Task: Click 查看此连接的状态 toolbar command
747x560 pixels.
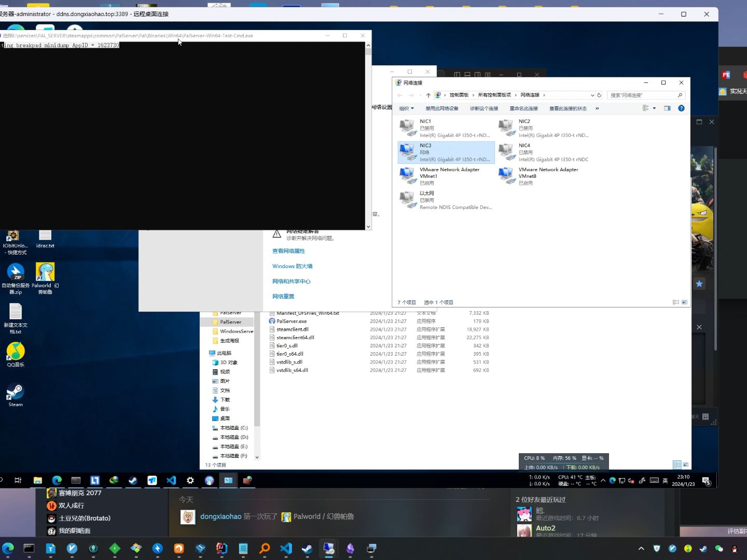Action: coord(568,108)
